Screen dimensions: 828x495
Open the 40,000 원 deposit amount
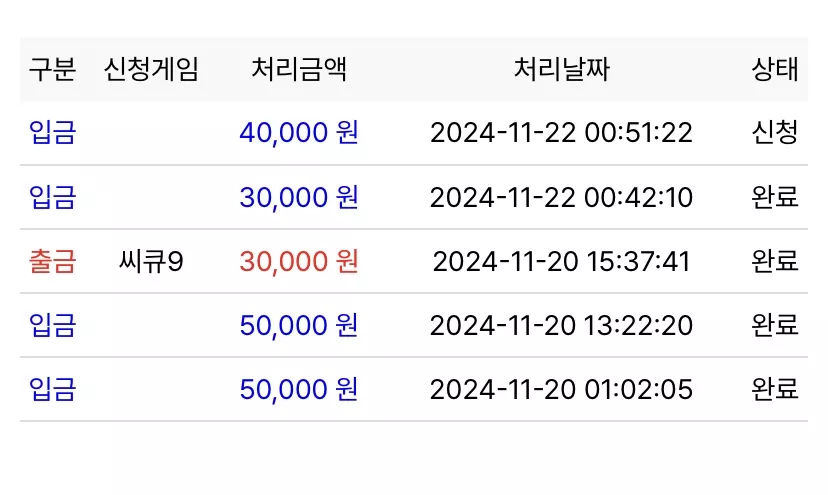(299, 132)
